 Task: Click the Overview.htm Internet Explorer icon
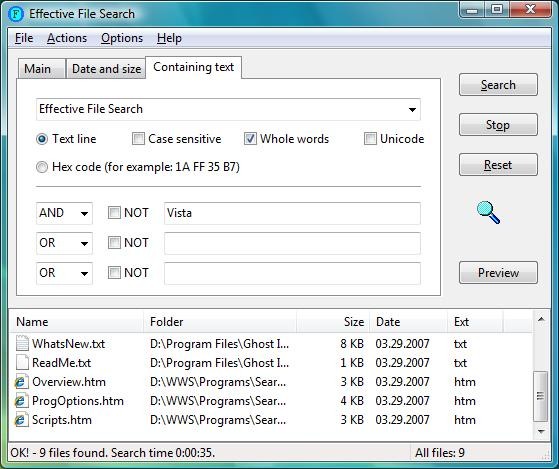21,382
